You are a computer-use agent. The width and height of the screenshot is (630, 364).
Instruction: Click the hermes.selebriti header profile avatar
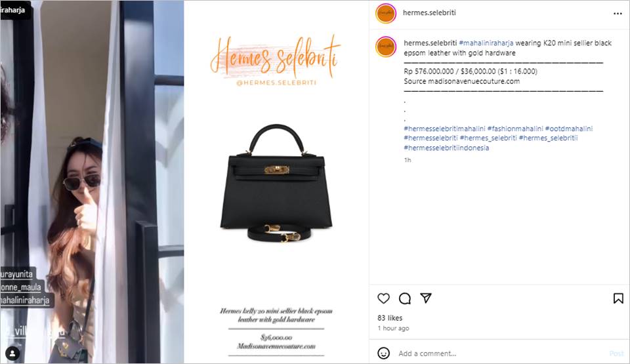click(x=385, y=13)
